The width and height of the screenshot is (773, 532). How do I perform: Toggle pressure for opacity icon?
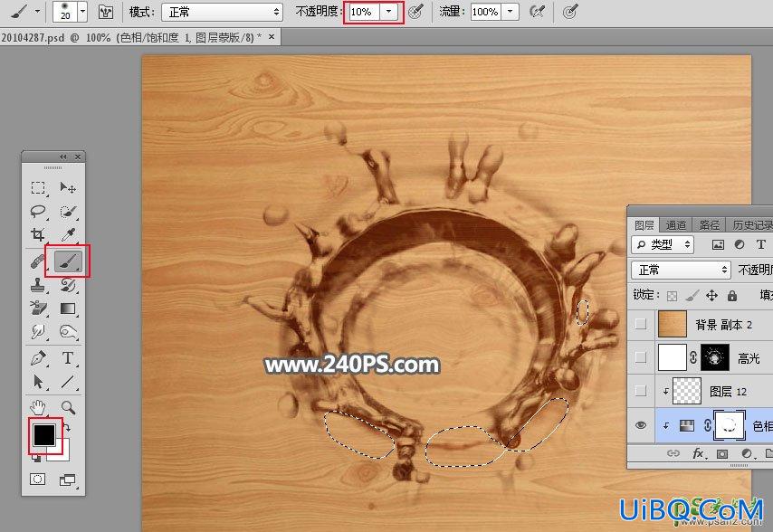point(416,12)
